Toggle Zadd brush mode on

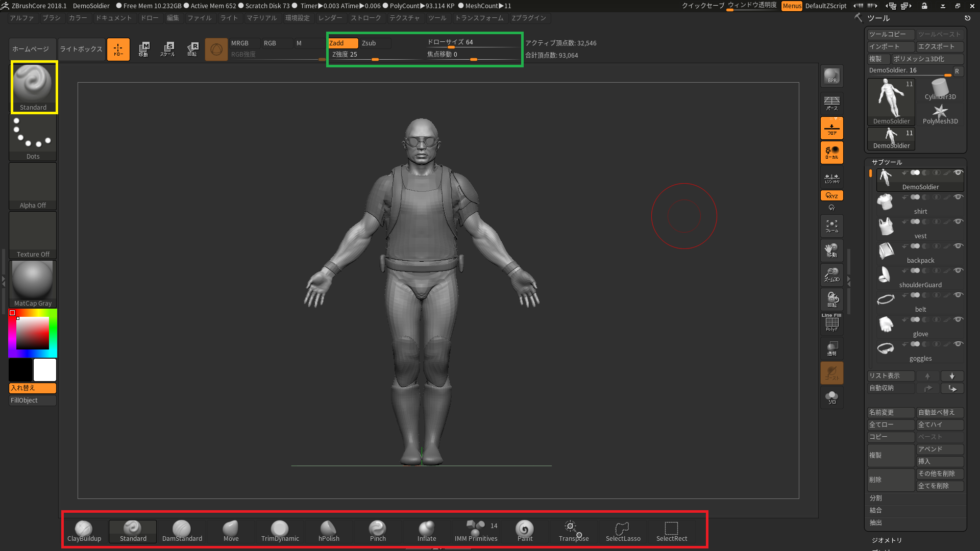coord(337,42)
